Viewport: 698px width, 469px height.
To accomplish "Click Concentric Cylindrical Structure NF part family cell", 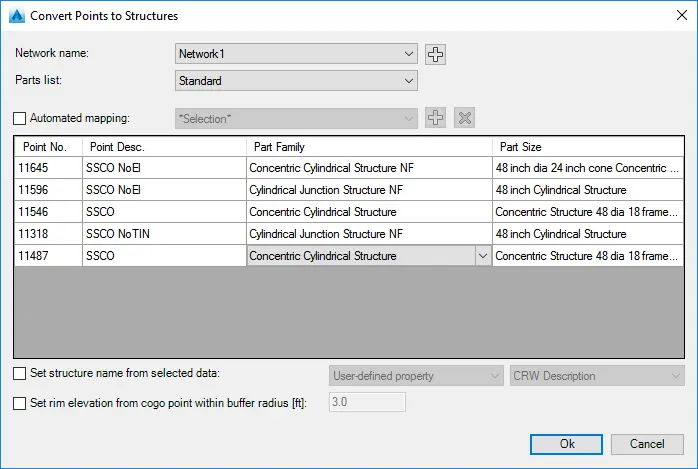I will pyautogui.click(x=369, y=168).
